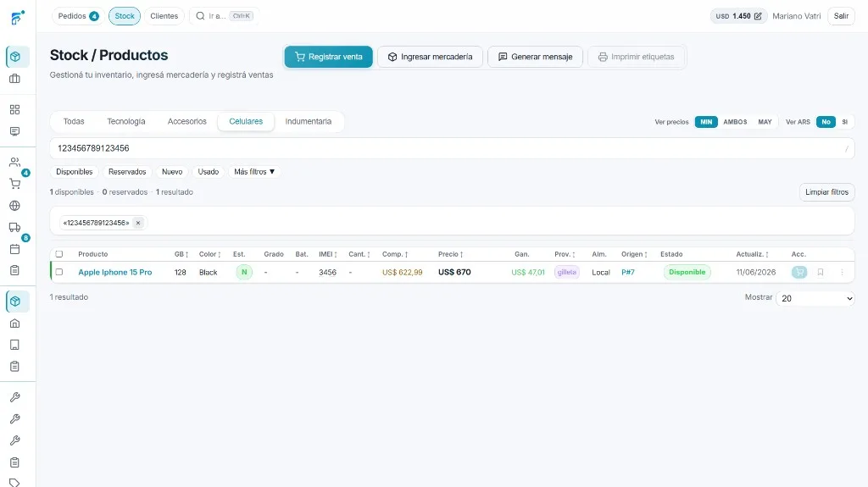
Task: Set Ver precios to MAY
Action: coord(765,122)
